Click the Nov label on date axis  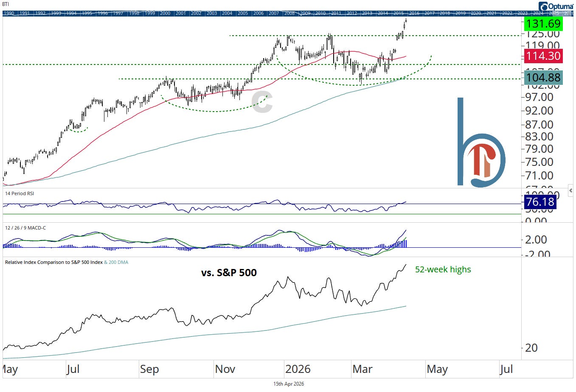click(225, 369)
